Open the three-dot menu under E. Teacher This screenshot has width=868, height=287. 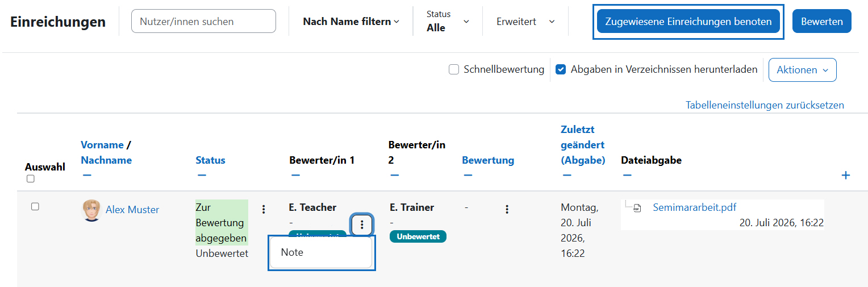pos(362,226)
